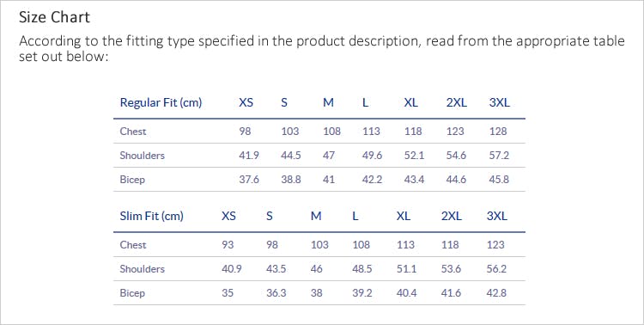Select the Regular Fit Bicep row label
Viewport: 644px width, 325px height.
pos(132,180)
